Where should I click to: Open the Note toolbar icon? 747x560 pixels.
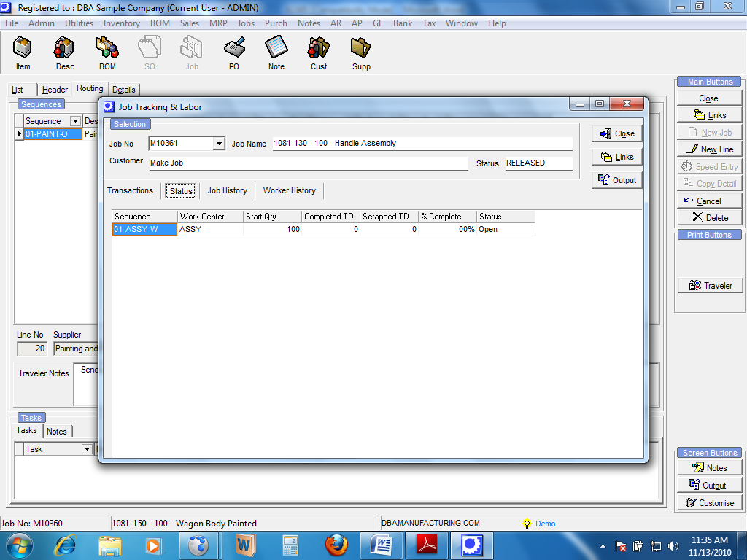(x=276, y=54)
